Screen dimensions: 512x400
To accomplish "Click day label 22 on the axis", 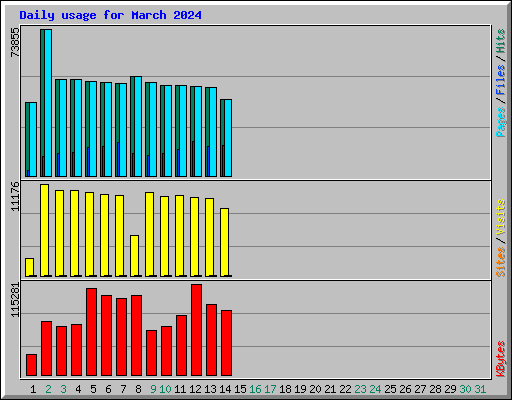I will point(345,389).
